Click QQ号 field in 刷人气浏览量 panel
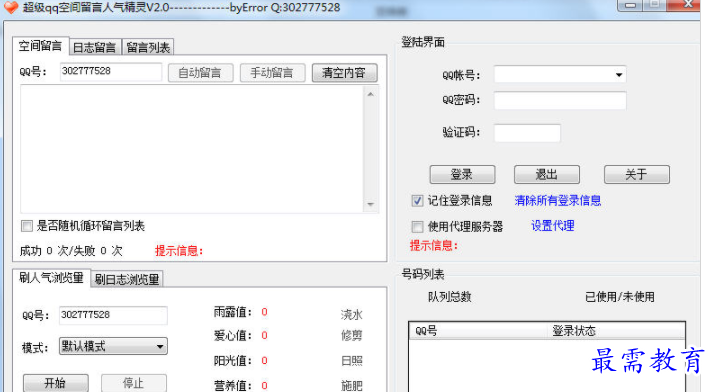 (x=113, y=315)
